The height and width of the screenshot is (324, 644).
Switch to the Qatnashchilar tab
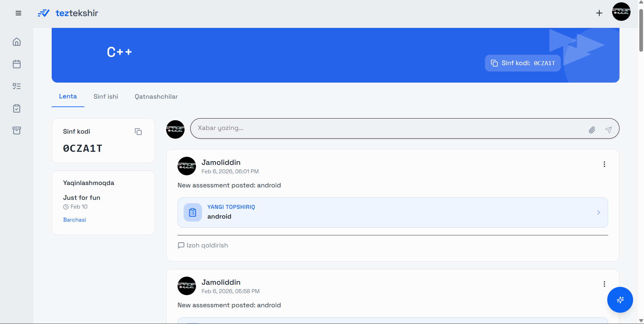click(156, 97)
